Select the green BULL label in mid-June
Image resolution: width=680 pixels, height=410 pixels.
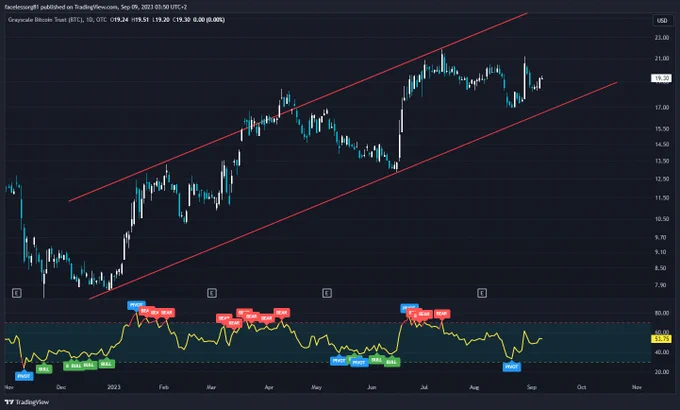pyautogui.click(x=392, y=362)
